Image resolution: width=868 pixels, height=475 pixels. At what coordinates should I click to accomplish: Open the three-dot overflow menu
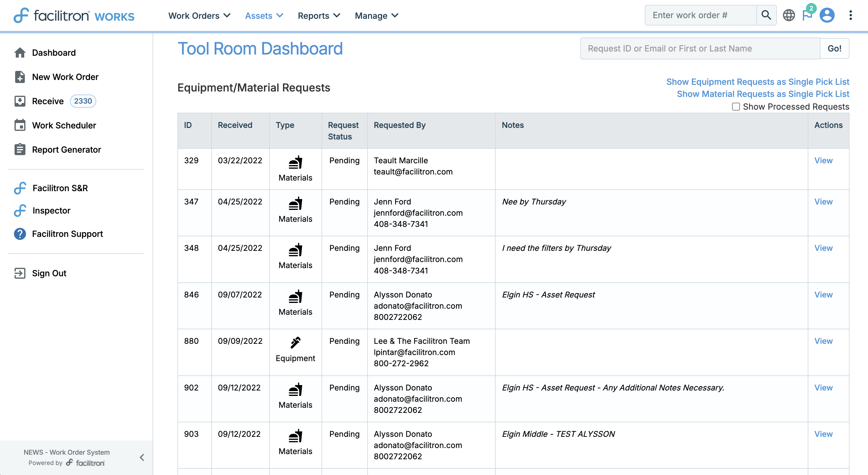click(850, 15)
